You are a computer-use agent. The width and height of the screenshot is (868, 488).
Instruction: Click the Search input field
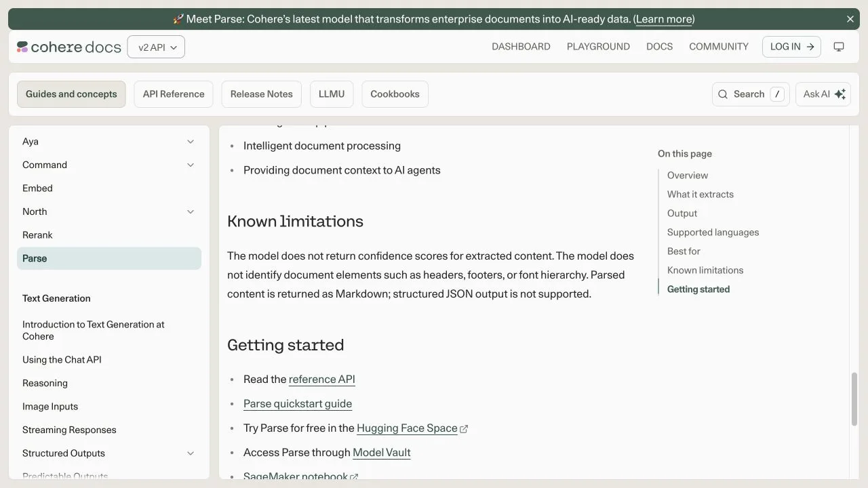point(751,94)
